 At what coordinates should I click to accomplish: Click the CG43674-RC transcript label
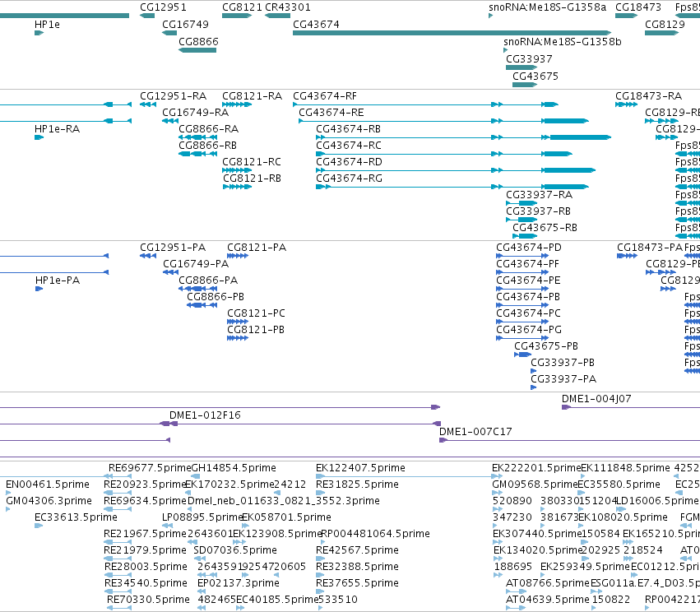pyautogui.click(x=349, y=146)
